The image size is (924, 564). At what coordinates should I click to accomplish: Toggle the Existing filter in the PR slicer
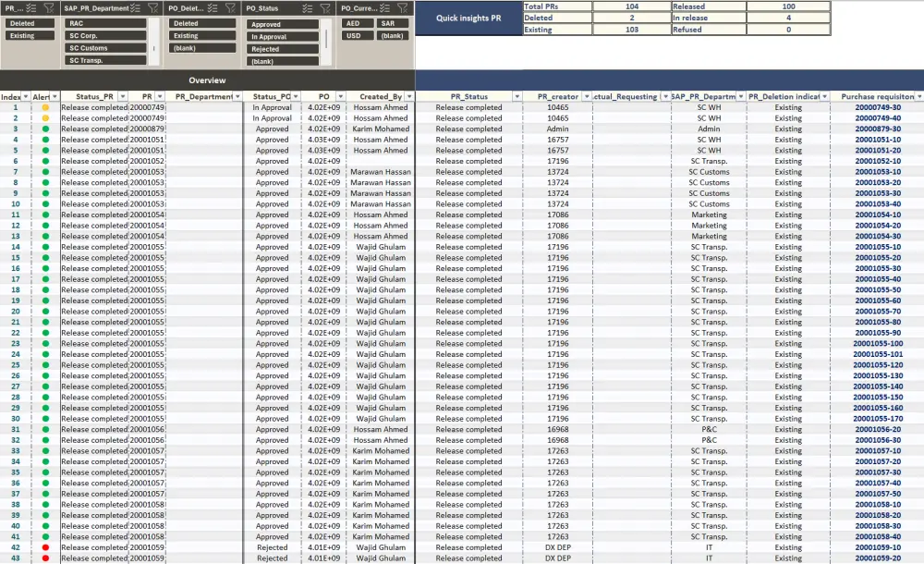pos(30,33)
